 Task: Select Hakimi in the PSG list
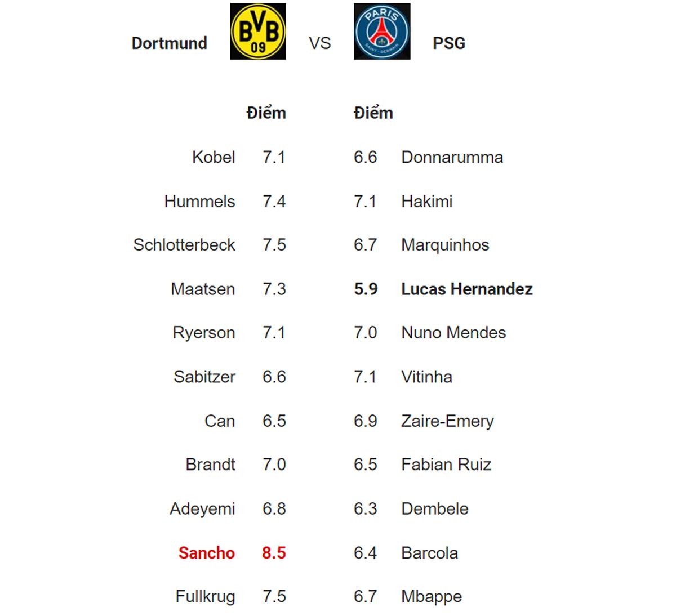[x=426, y=202]
